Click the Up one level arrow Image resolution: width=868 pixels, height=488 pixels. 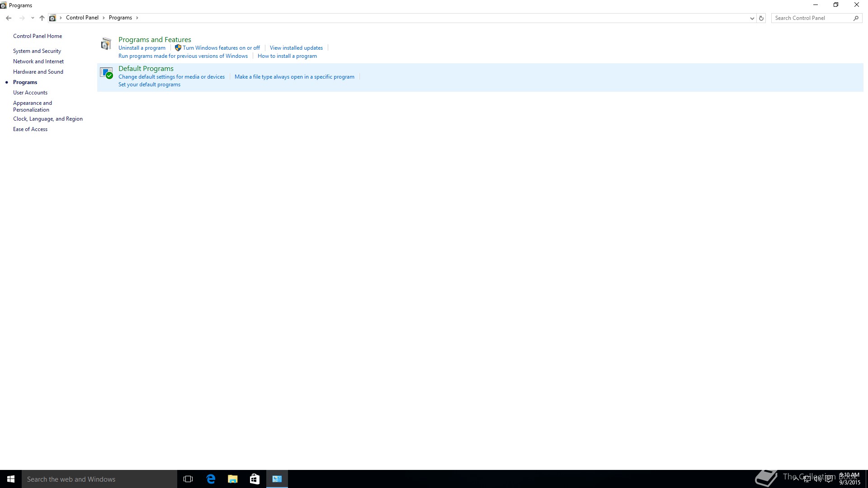[42, 18]
